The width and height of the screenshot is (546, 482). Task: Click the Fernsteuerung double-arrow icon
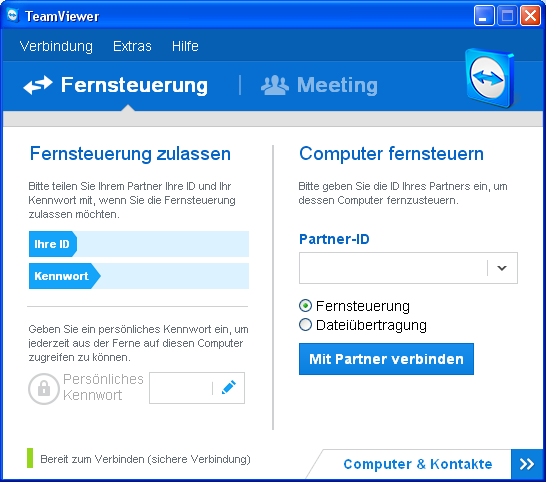[x=38, y=85]
